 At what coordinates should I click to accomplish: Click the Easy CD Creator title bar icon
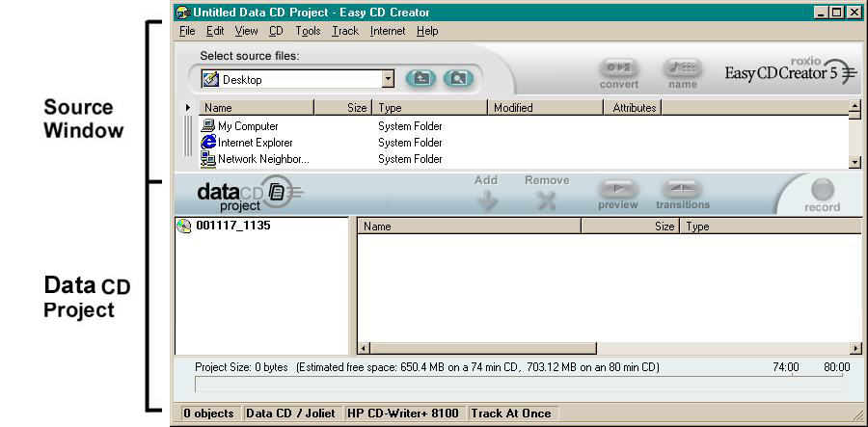point(183,13)
